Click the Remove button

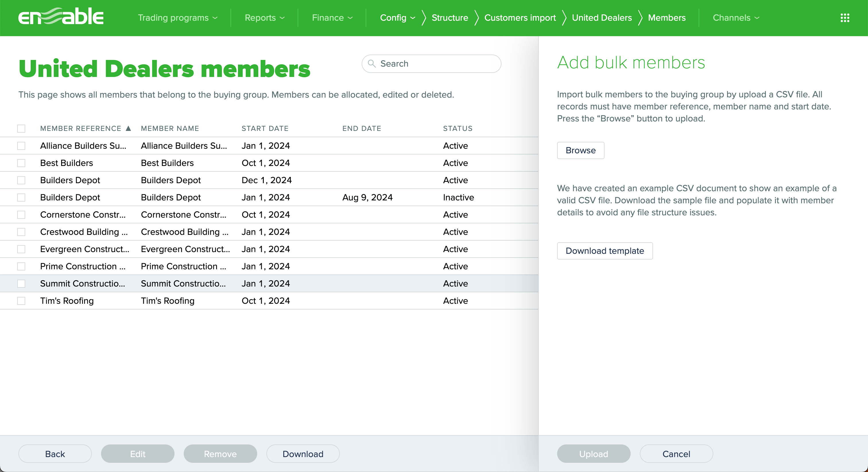click(x=220, y=453)
